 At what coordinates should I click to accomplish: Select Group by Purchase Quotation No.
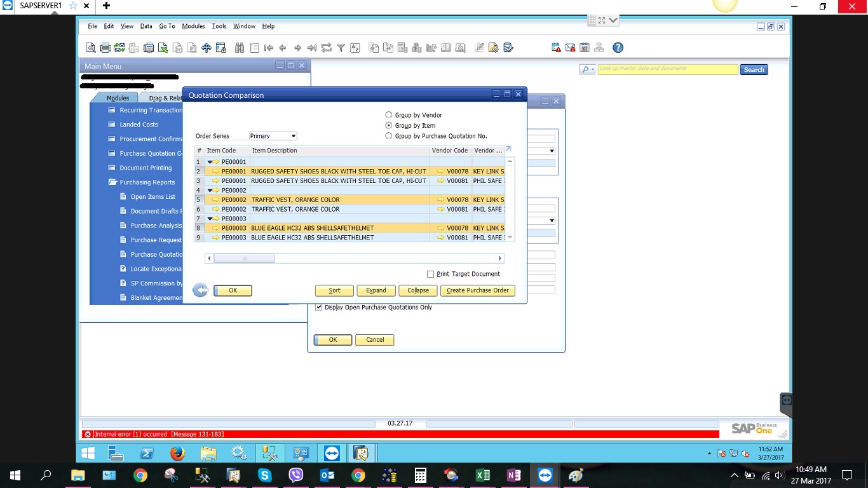coord(389,136)
